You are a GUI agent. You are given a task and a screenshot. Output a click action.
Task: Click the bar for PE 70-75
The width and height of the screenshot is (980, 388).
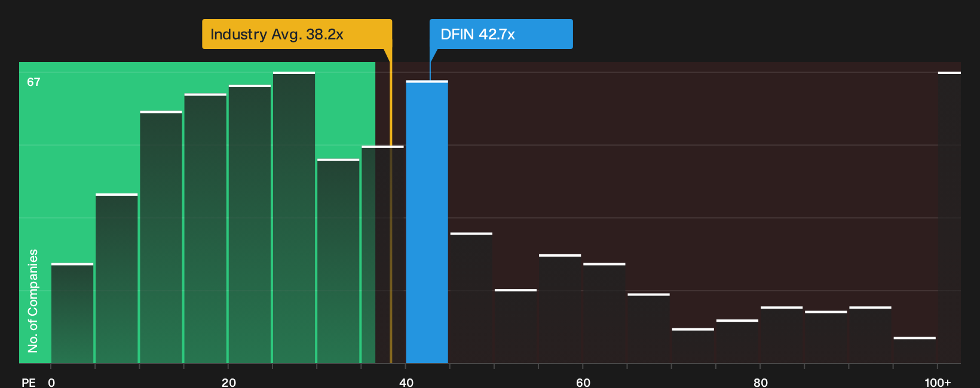[693, 346]
